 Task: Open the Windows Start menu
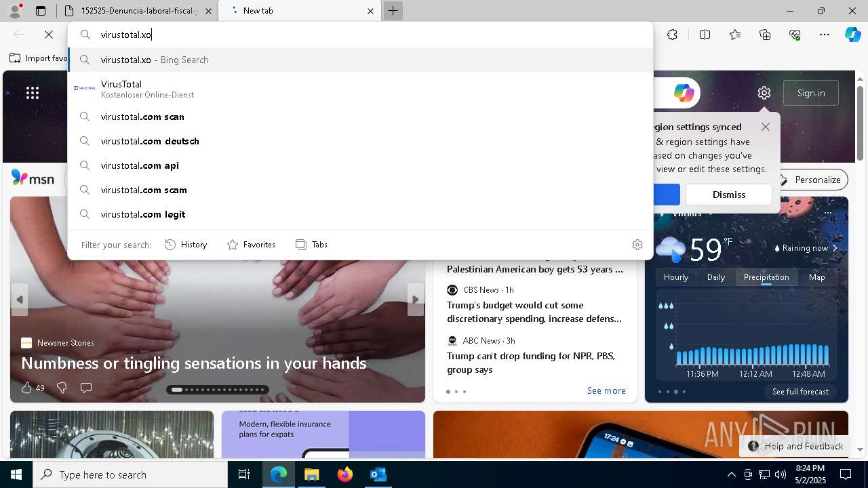pyautogui.click(x=16, y=474)
